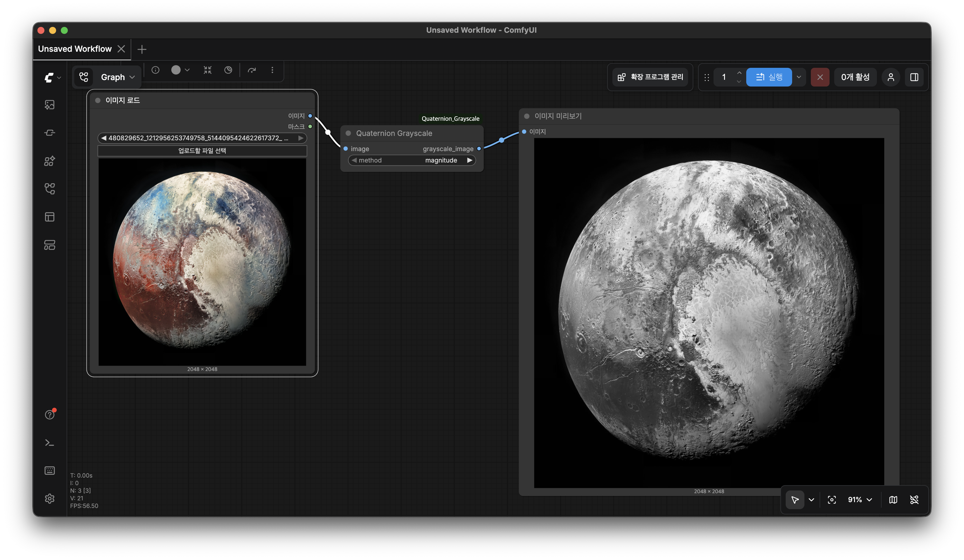Open keyboard shortcuts panel icon
The width and height of the screenshot is (964, 560).
50,471
